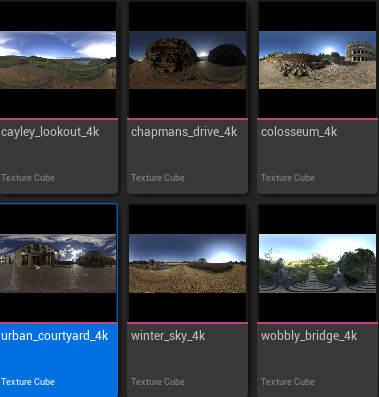Click Texture Cube label on urban_courtyard_4k tile
This screenshot has height=397, width=379.
pyautogui.click(x=28, y=381)
